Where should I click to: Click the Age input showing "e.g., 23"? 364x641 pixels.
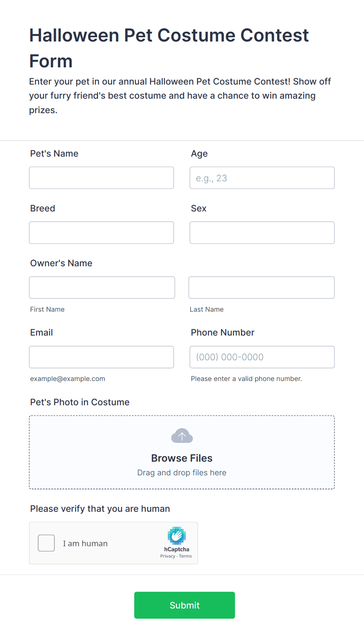262,178
